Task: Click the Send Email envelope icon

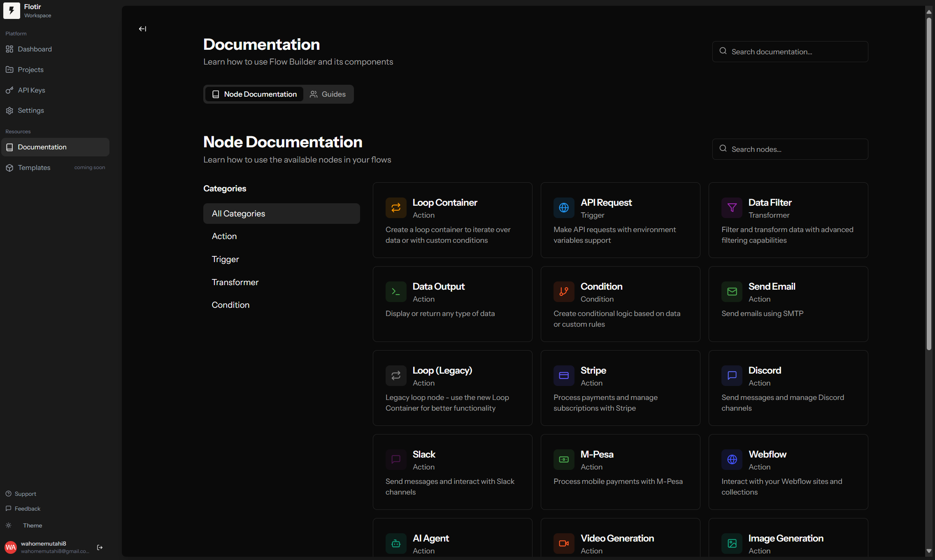Action: (732, 292)
